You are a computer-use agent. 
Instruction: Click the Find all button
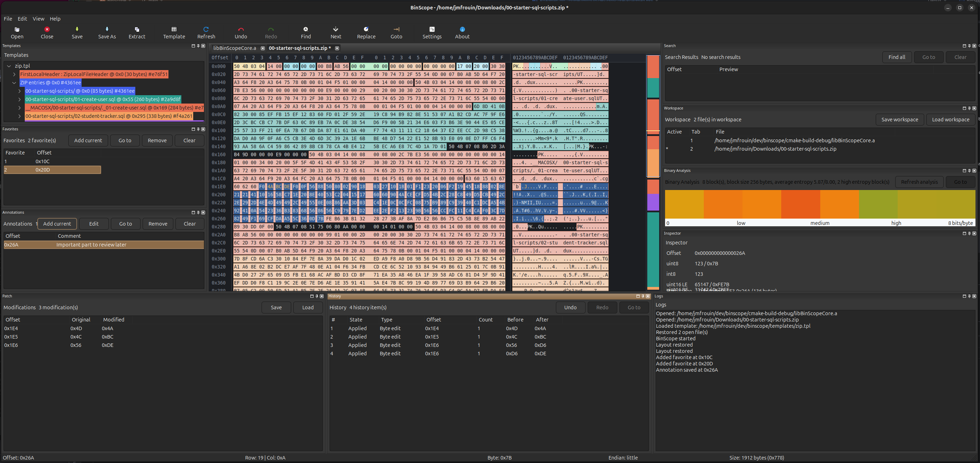tap(897, 57)
